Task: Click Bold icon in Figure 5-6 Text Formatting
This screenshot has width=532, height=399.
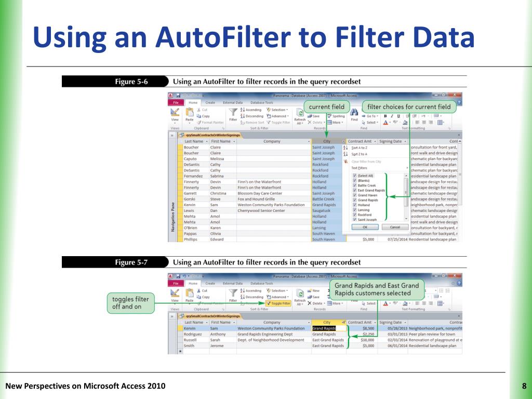Action: tap(385, 116)
